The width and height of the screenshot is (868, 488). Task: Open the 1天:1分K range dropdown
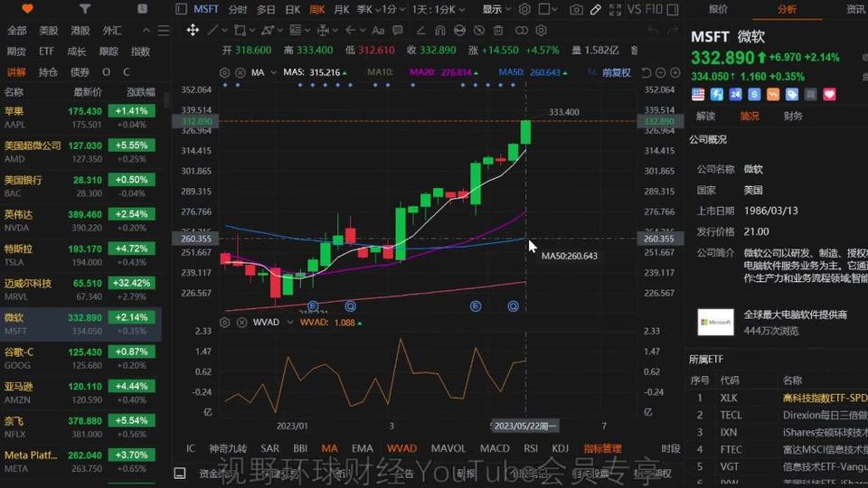click(439, 9)
